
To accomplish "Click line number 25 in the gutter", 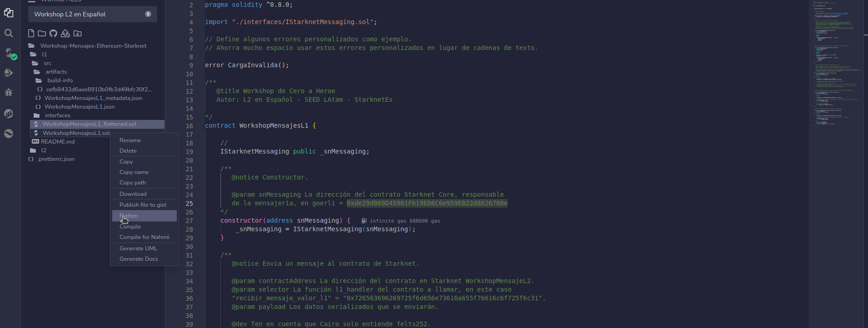I will 189,204.
